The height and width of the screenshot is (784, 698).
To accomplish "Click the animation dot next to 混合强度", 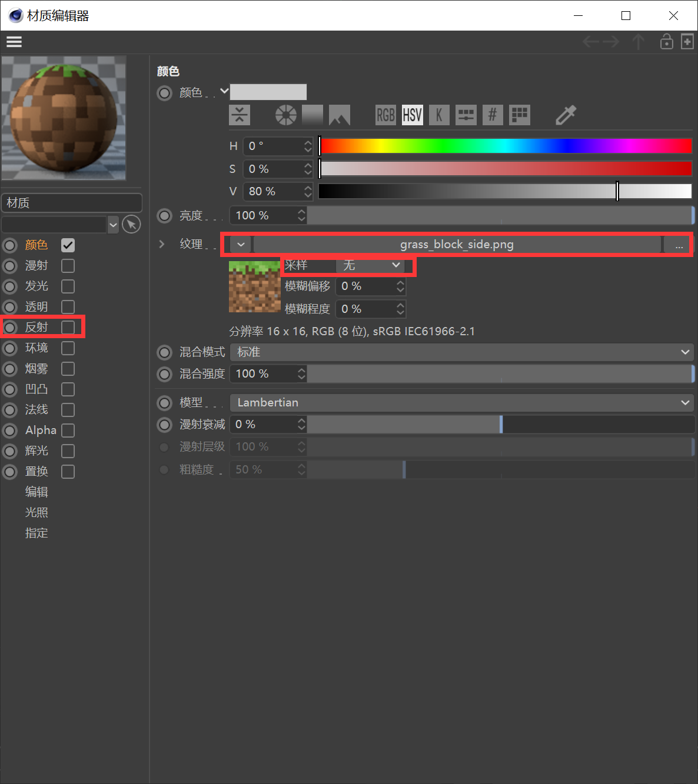I will click(164, 374).
